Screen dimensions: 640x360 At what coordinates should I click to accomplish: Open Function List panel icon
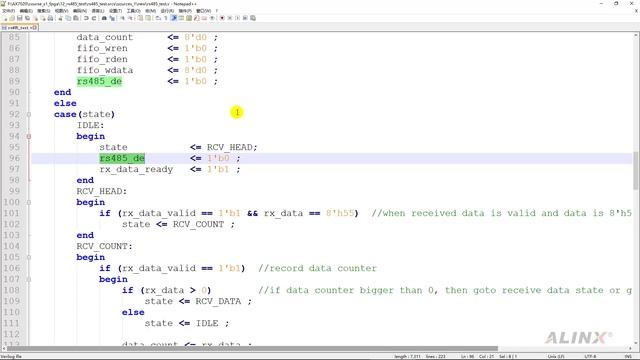point(196,18)
